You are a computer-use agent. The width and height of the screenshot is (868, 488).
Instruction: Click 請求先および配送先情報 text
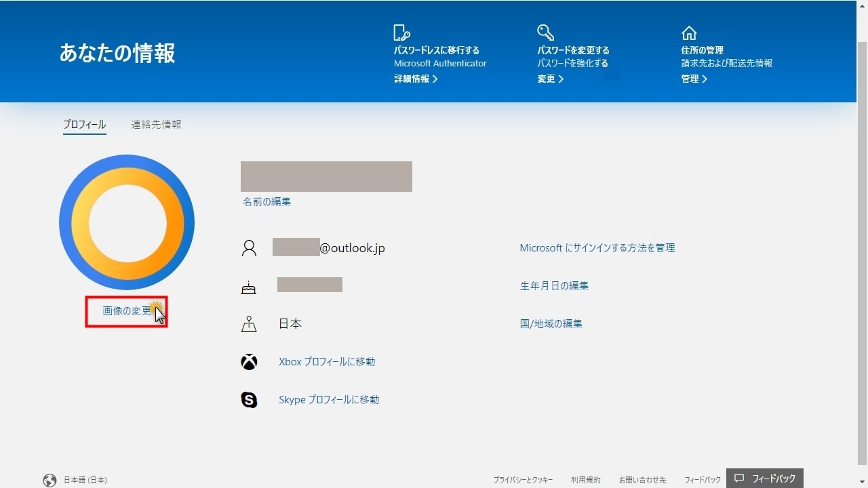727,63
